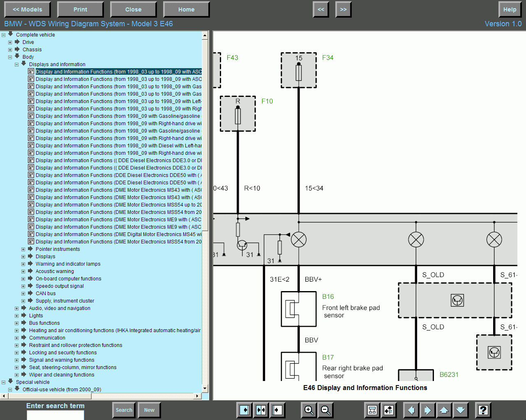
Task: Expand the Chassis tree node
Action: (x=10, y=50)
